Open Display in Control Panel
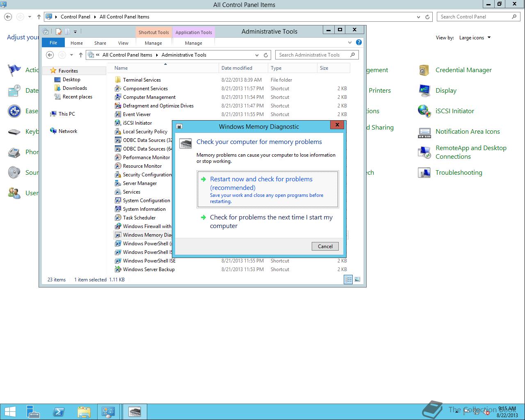Image resolution: width=525 pixels, height=420 pixels. tap(437, 91)
